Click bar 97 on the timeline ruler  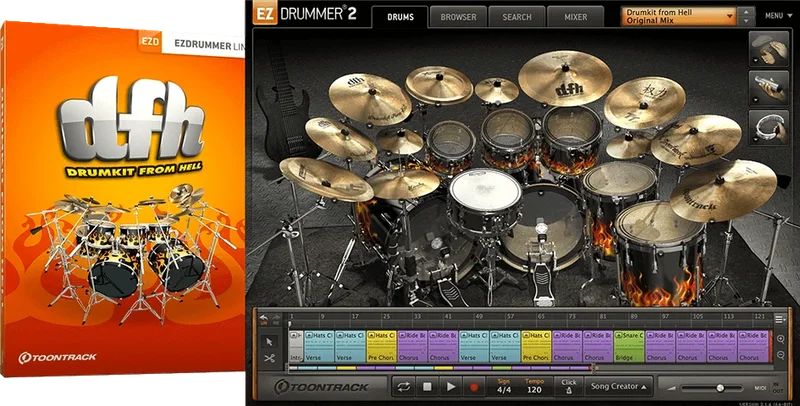(665, 317)
